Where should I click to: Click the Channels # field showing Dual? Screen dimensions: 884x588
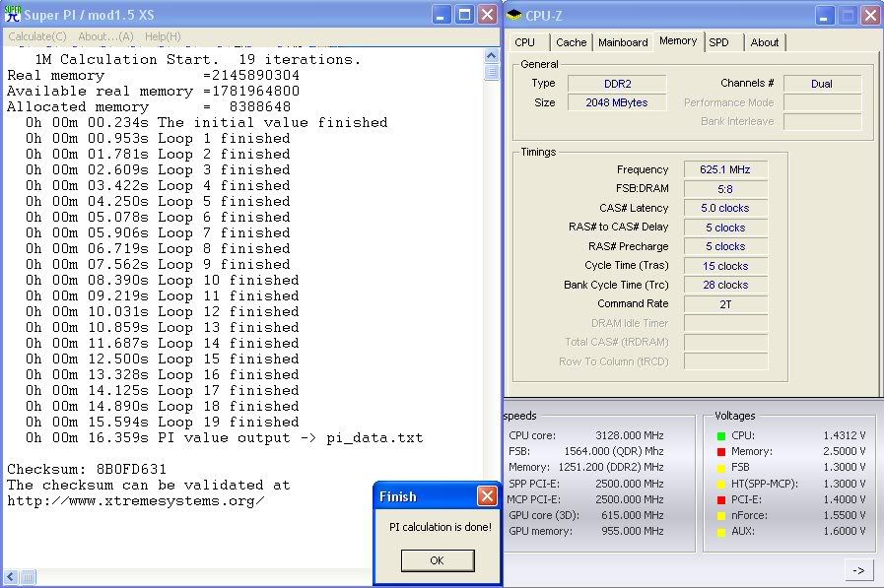pyautogui.click(x=823, y=84)
